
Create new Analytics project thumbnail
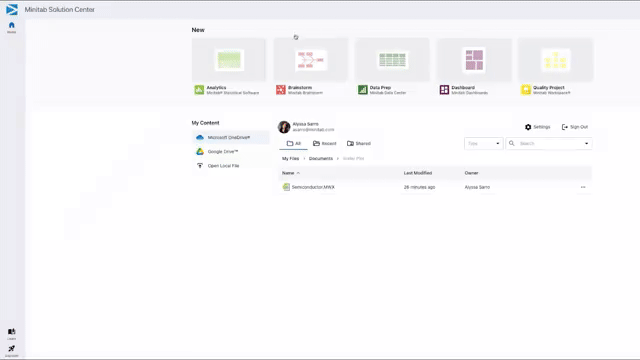[x=229, y=60]
